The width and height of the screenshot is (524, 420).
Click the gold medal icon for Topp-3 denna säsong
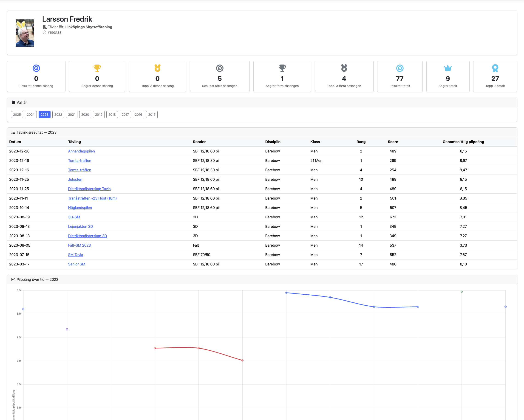point(158,68)
